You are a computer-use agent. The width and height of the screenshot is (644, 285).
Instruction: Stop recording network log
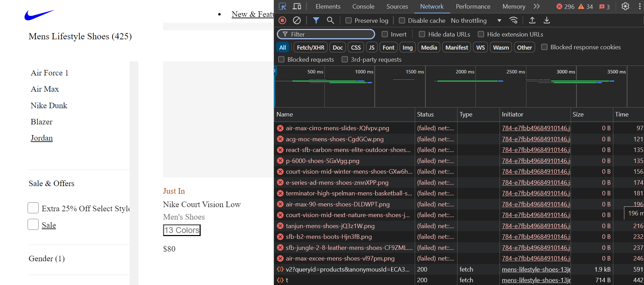[x=282, y=20]
